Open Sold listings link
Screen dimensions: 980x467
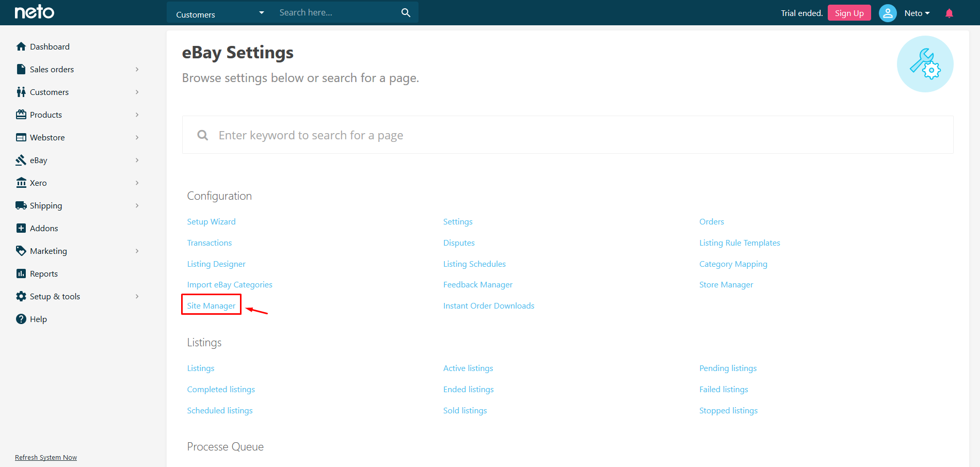465,410
